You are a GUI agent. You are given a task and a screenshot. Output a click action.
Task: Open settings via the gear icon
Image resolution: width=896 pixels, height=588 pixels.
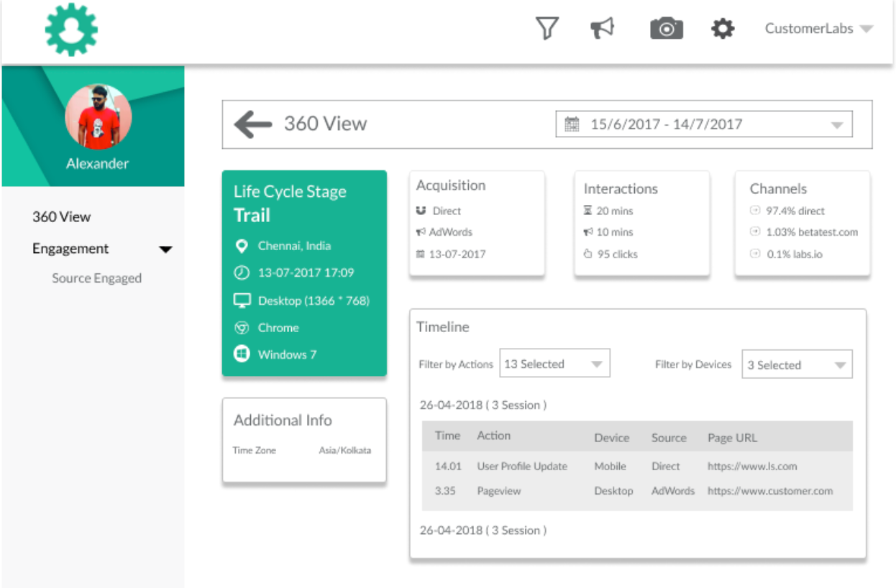pos(723,29)
